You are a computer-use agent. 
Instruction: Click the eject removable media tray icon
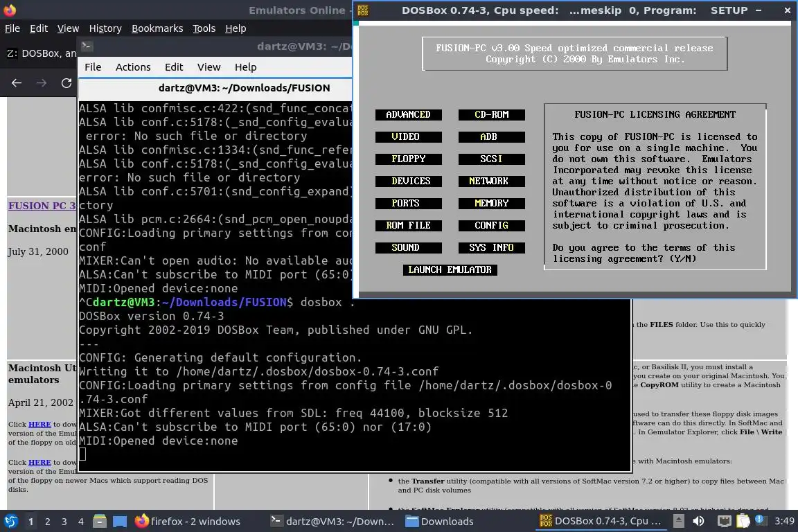click(678, 521)
